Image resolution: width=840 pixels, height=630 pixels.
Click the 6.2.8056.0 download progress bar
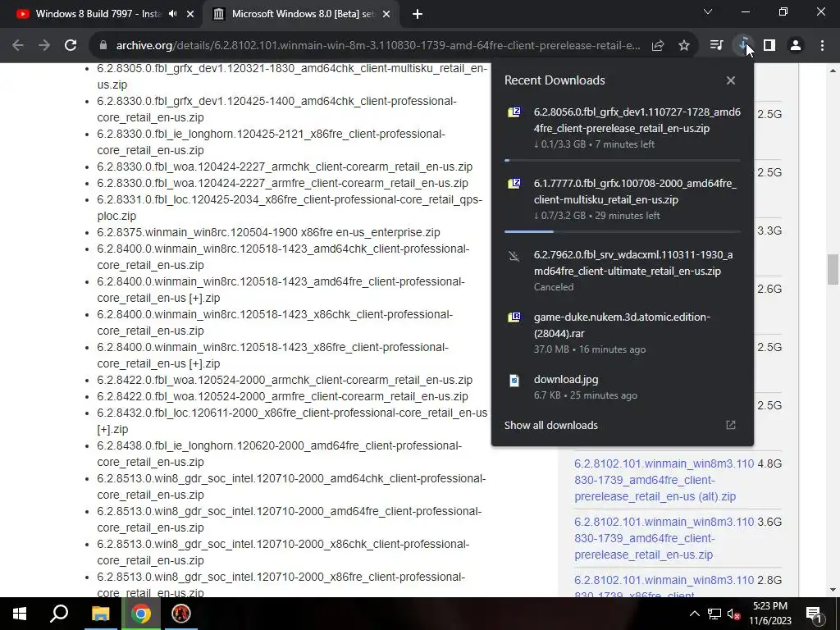(623, 160)
